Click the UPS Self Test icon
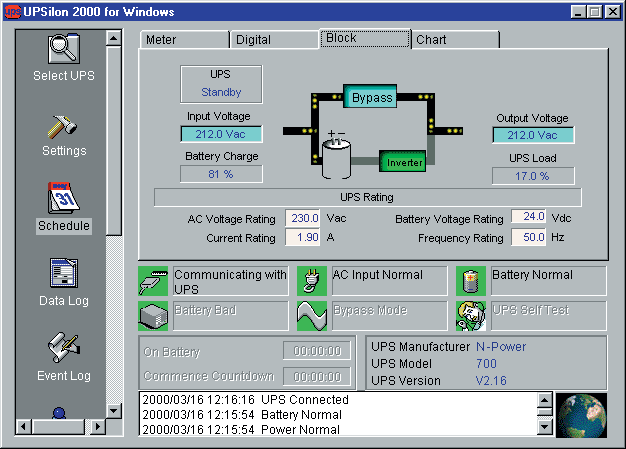 471,316
